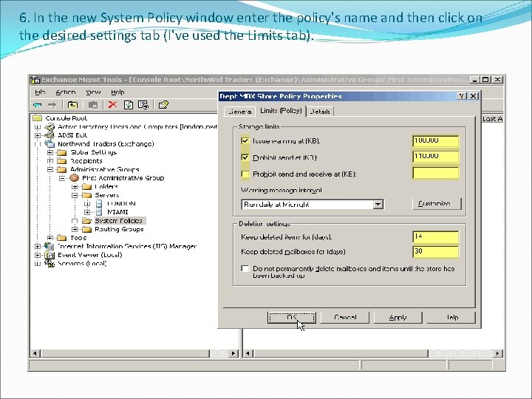Screen dimensions: 532x399
Task: Select the Folders tree item
Action: tap(106, 187)
